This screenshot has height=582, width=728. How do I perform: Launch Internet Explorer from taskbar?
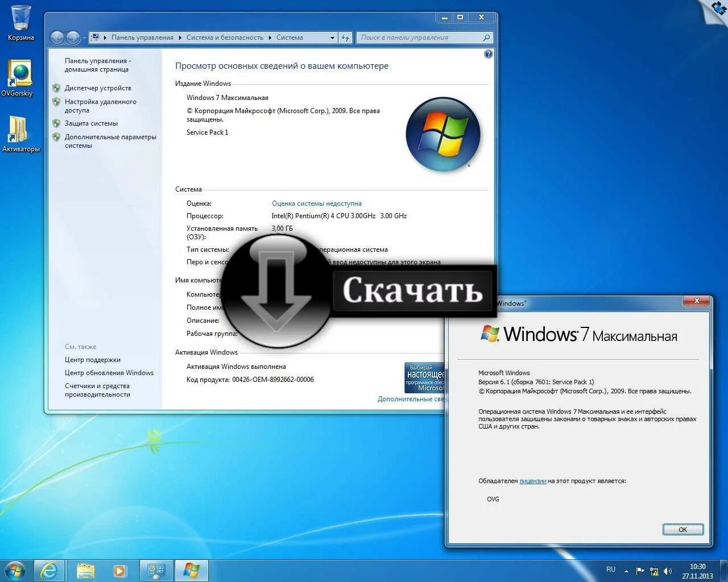click(49, 571)
